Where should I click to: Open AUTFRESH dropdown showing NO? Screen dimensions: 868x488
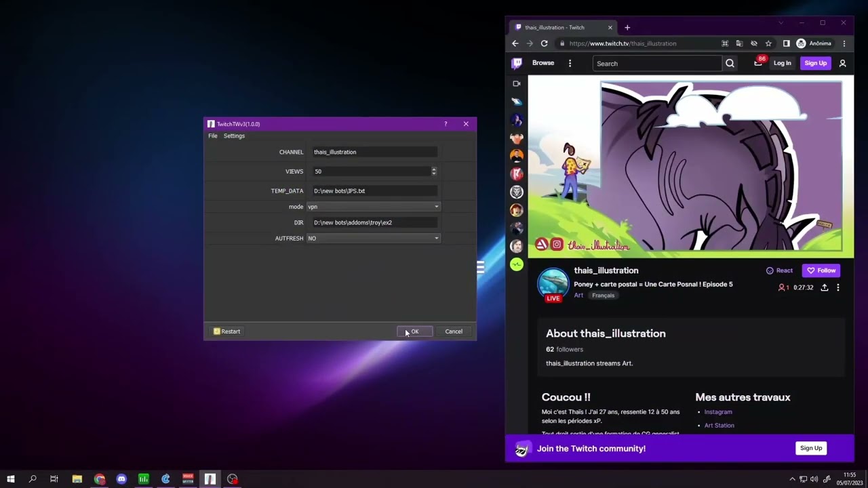(374, 238)
